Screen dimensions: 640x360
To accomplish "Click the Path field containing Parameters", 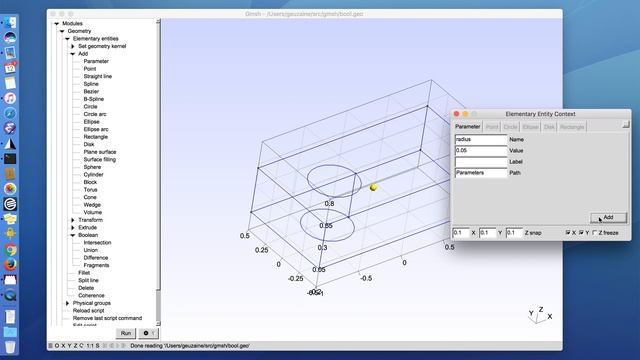I will (x=480, y=173).
